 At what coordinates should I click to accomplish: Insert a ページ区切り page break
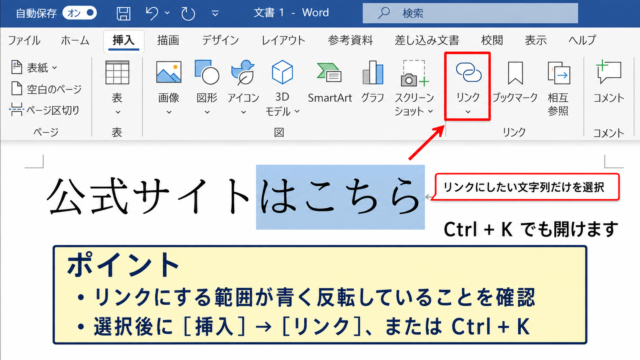pyautogui.click(x=44, y=110)
